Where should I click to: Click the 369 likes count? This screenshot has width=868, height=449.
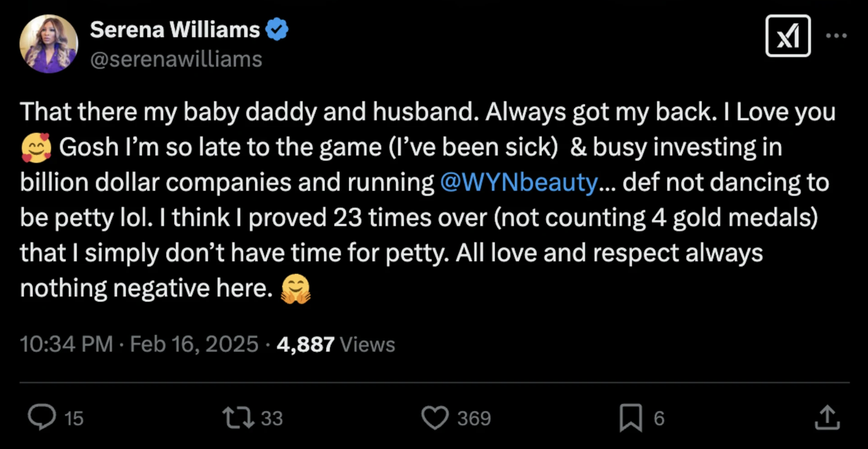pos(474,418)
